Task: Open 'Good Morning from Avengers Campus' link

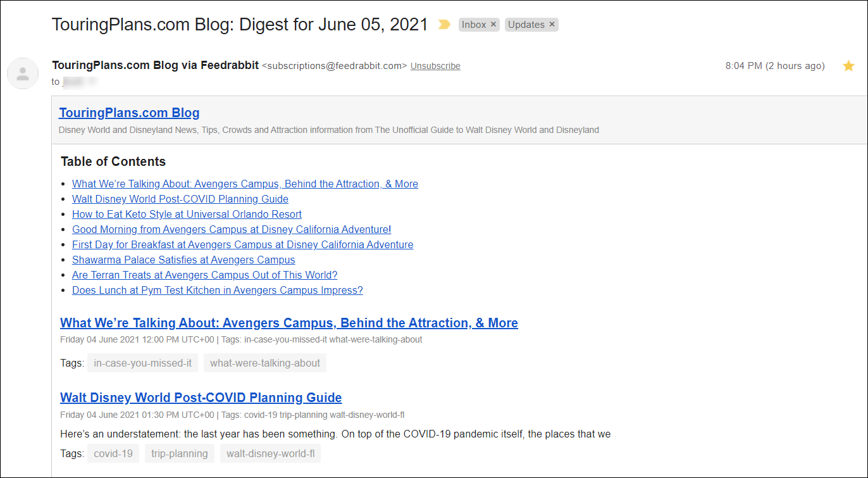Action: tap(232, 229)
